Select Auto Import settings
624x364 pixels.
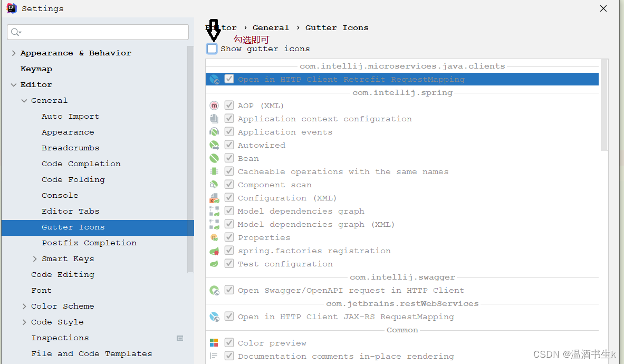[71, 116]
